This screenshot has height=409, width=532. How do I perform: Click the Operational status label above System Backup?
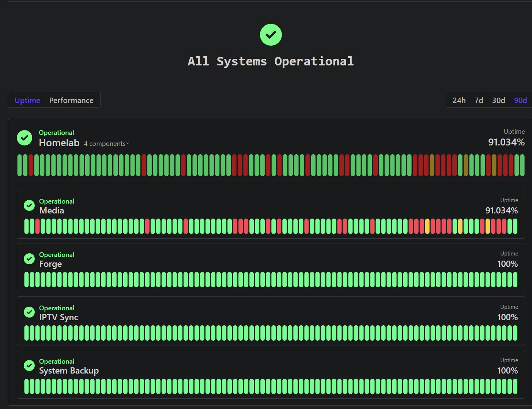click(x=57, y=361)
